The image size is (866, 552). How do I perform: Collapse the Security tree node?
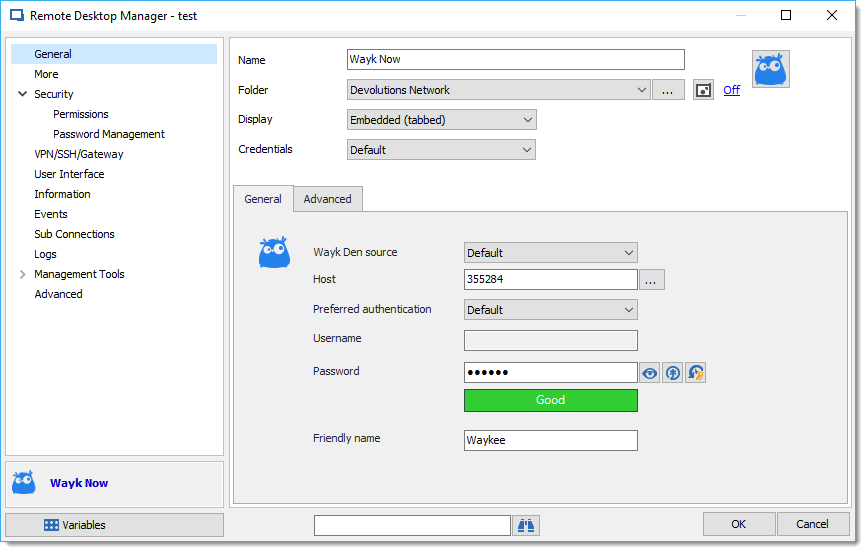23,94
